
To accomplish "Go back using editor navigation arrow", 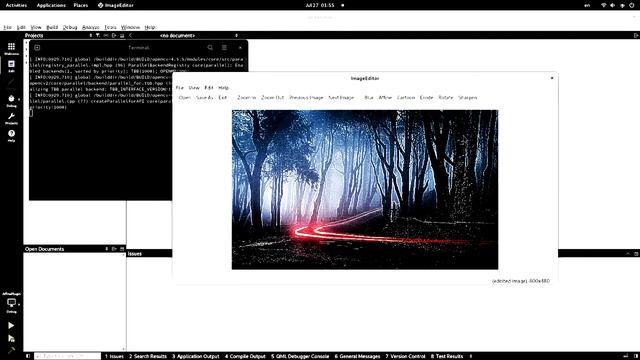I will tap(130, 36).
